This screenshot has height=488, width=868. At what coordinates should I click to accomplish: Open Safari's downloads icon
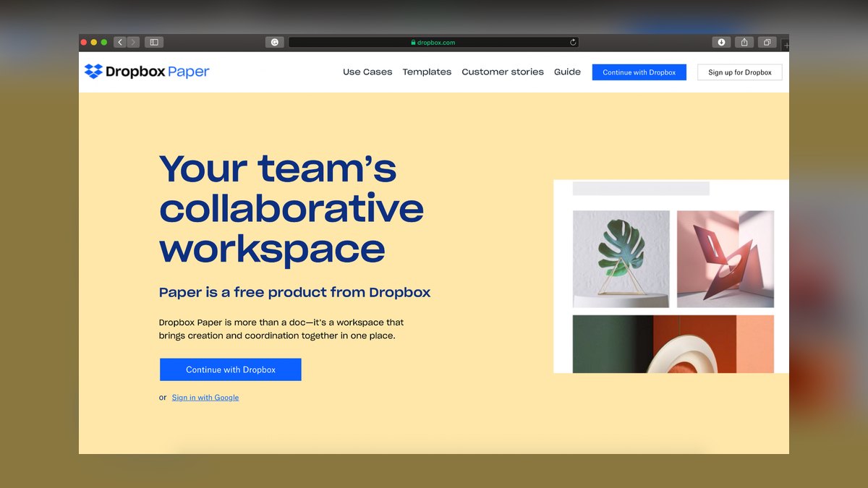click(721, 42)
